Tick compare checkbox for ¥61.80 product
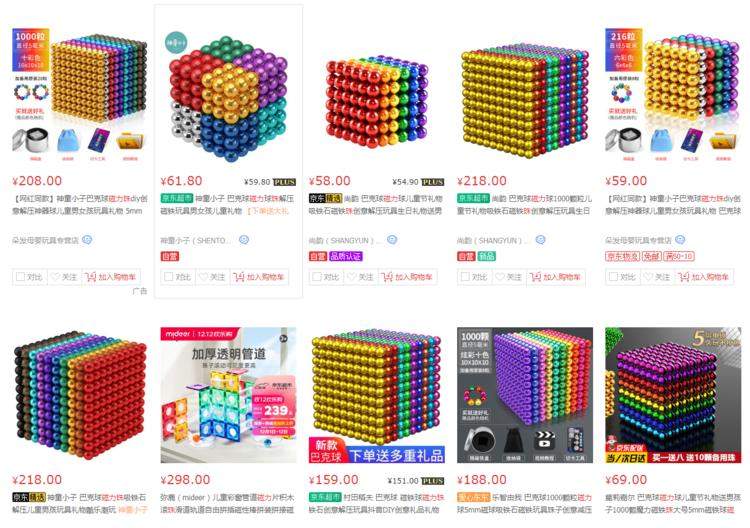Image resolution: width=750 pixels, height=528 pixels. [x=168, y=277]
